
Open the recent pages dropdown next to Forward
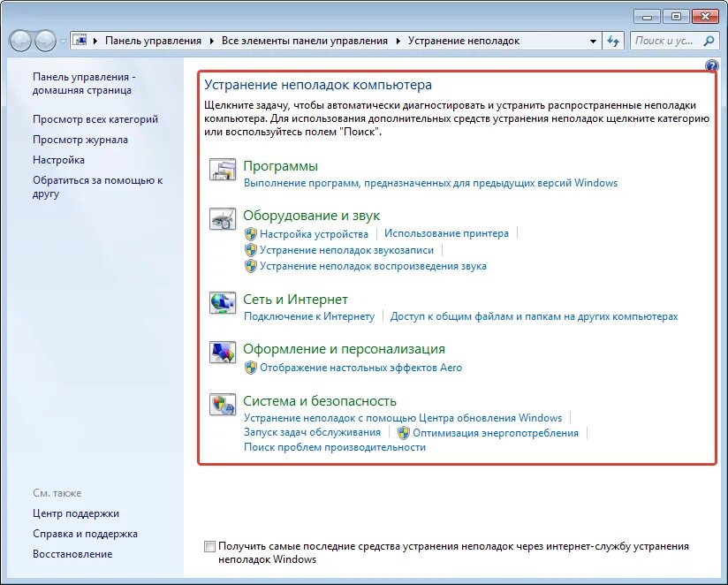tap(63, 42)
